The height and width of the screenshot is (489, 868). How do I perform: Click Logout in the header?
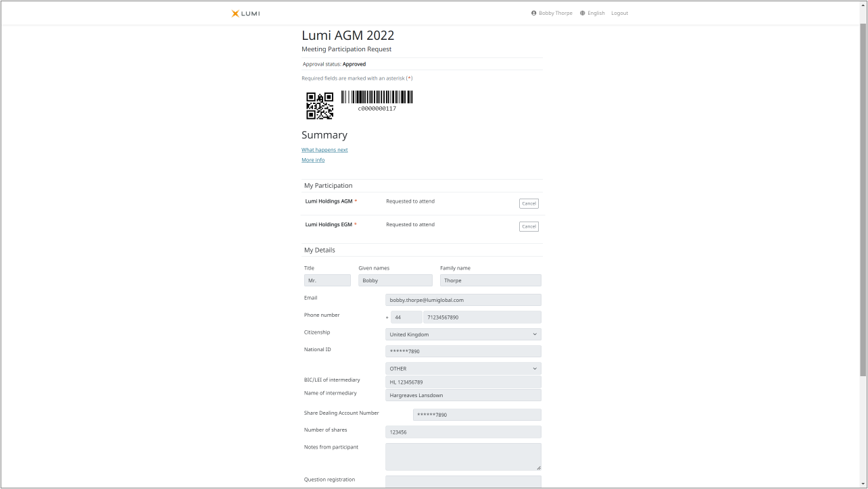pyautogui.click(x=620, y=14)
